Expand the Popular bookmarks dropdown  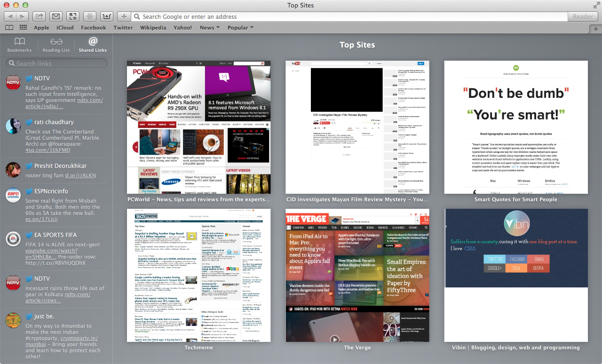tap(240, 28)
